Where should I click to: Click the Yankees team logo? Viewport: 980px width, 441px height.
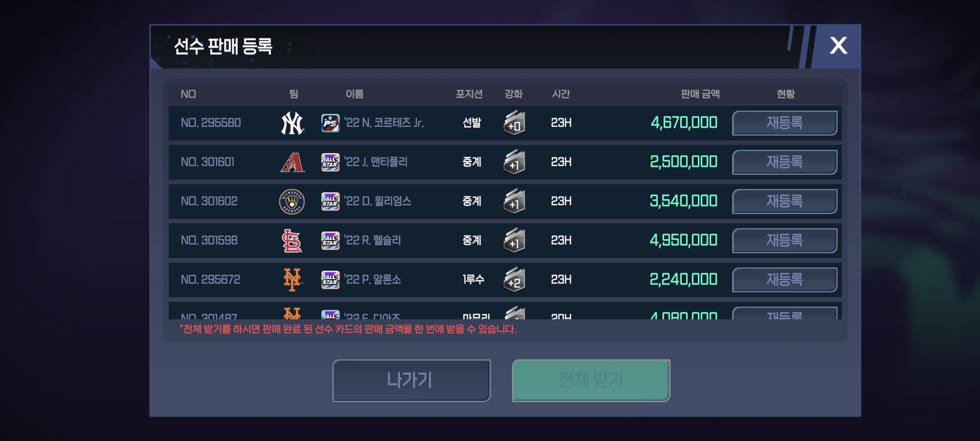tap(292, 123)
